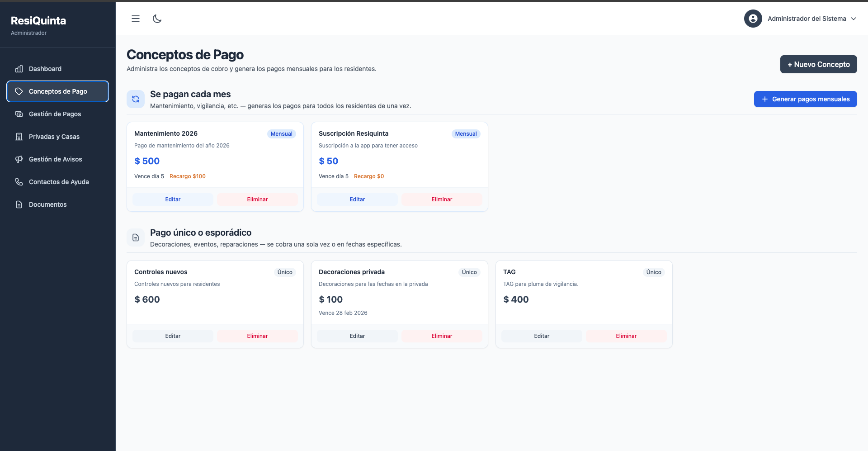Click the Dashboard sidebar icon
This screenshot has width=868, height=451.
(19, 69)
